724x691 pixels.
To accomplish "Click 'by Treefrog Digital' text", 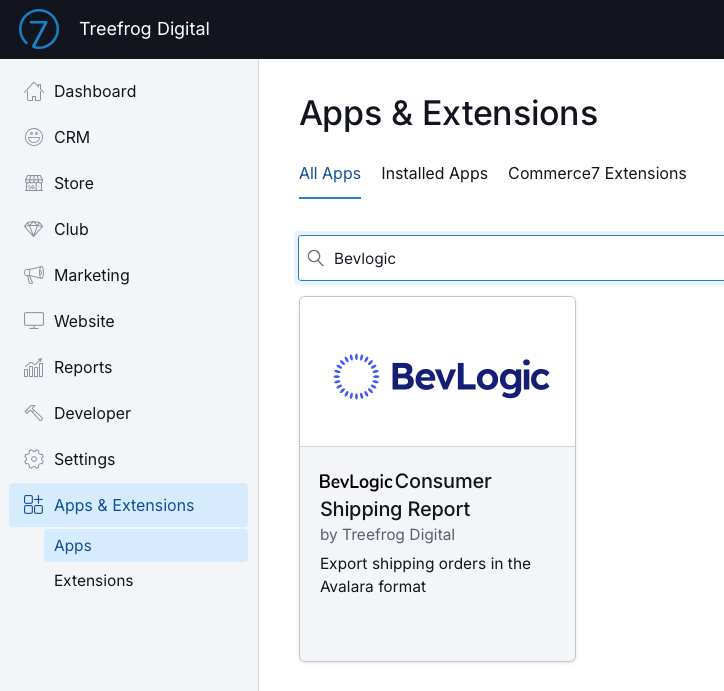I will click(x=387, y=535).
